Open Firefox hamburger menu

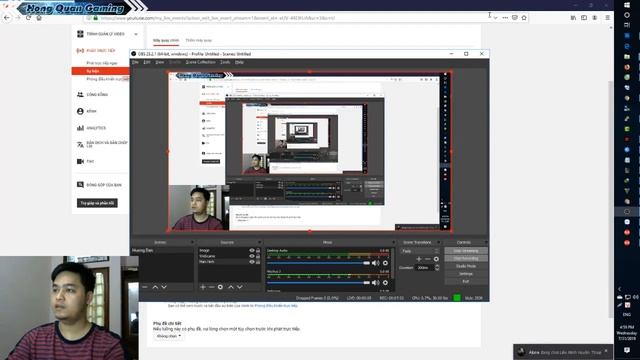(607, 18)
